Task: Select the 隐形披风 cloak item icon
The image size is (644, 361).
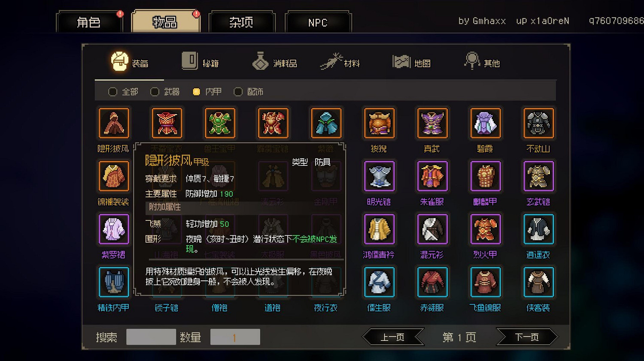Action: click(114, 123)
